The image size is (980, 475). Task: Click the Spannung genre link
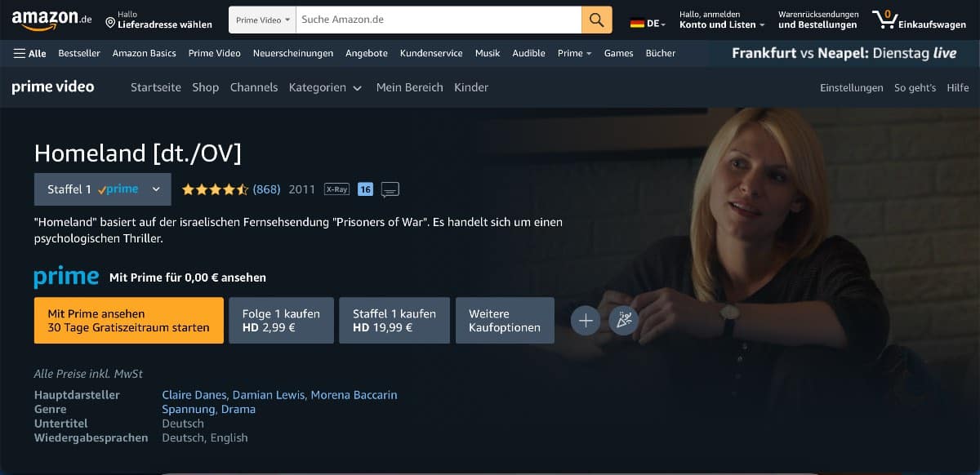[x=188, y=410]
